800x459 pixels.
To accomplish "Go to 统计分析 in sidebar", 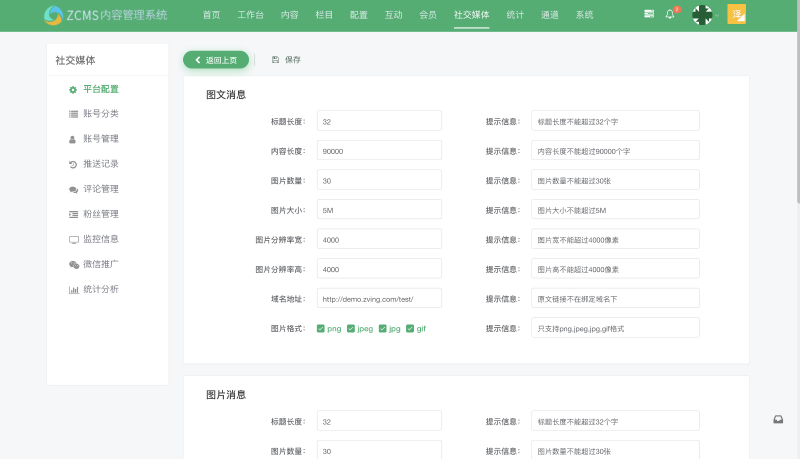I will [x=101, y=289].
